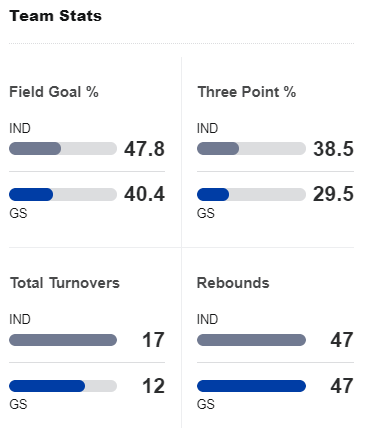Viewport: 368px width, 428px height.
Task: Click IND three point percentage bar
Action: 251,149
